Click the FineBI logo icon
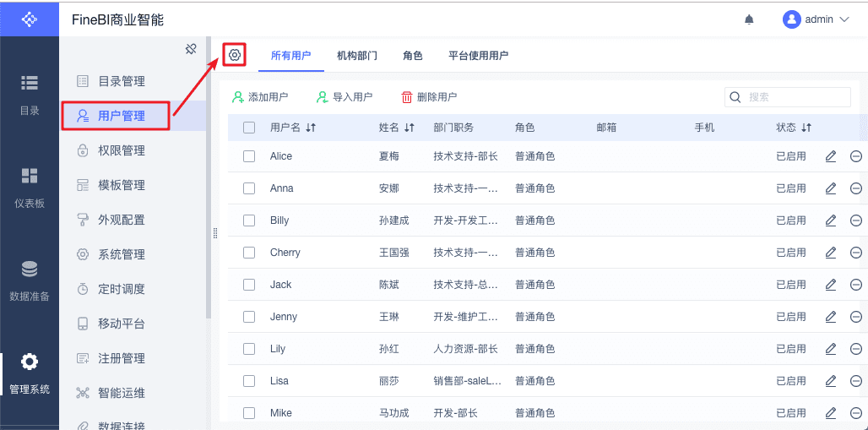The image size is (868, 430). click(30, 19)
